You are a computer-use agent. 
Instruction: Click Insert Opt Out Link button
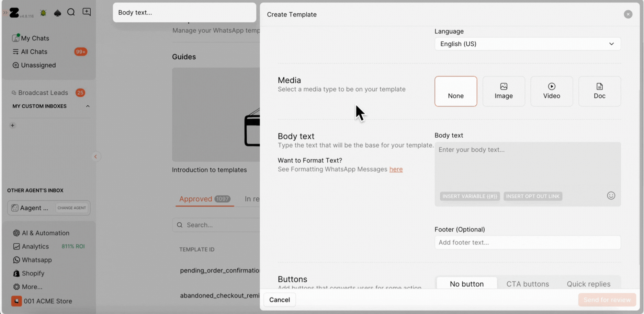[533, 196]
